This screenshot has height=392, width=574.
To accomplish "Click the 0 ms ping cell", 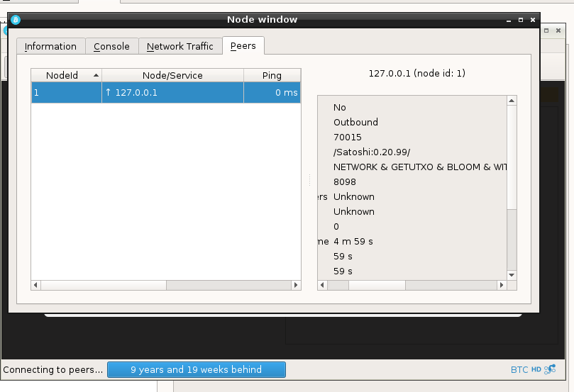I will click(x=272, y=93).
